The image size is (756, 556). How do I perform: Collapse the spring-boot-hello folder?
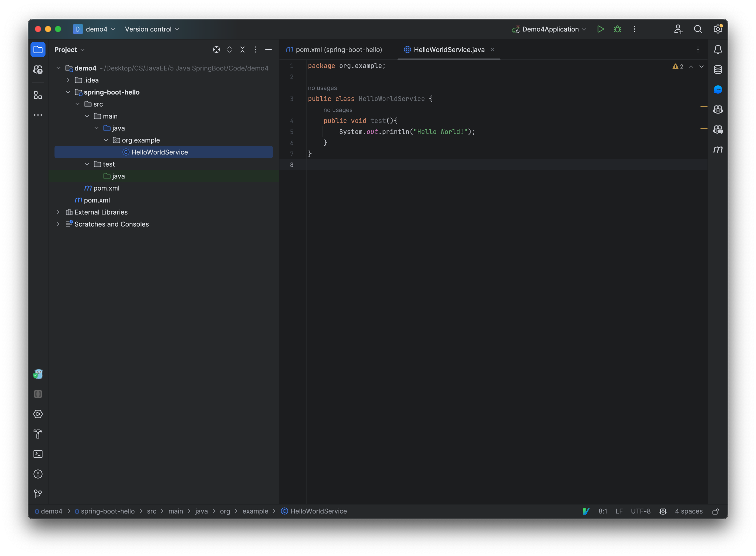tap(68, 92)
